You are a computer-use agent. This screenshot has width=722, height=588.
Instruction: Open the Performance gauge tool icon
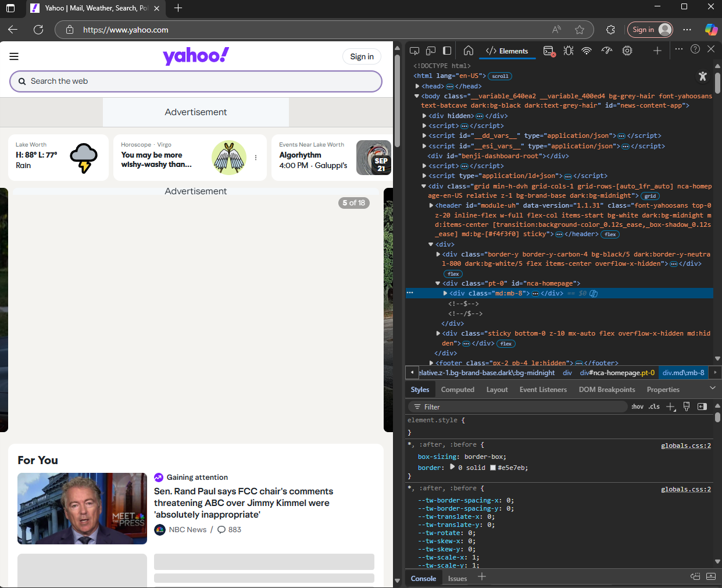(x=607, y=51)
